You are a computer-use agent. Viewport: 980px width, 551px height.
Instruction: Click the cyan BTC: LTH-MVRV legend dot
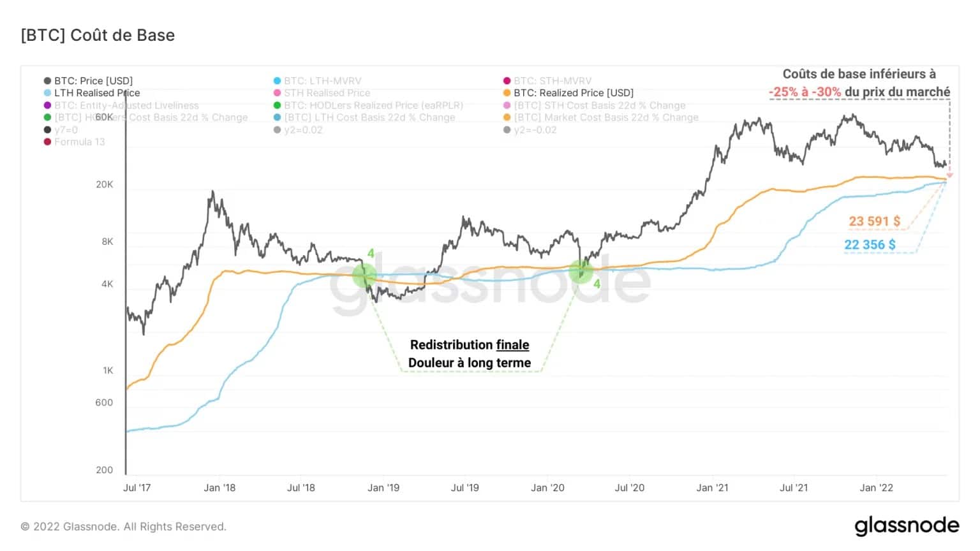point(277,81)
